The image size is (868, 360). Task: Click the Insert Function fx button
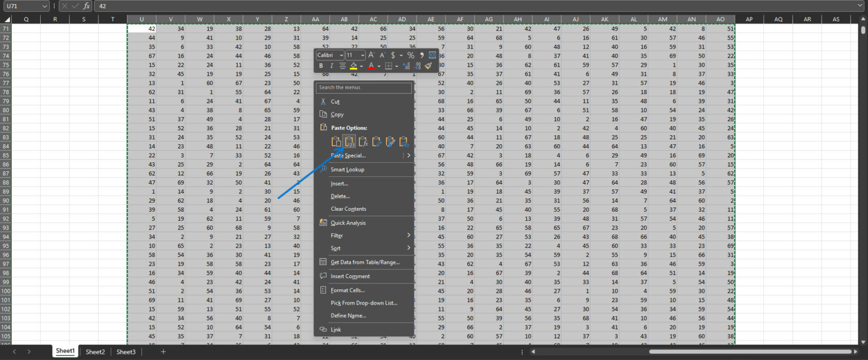pyautogui.click(x=86, y=6)
